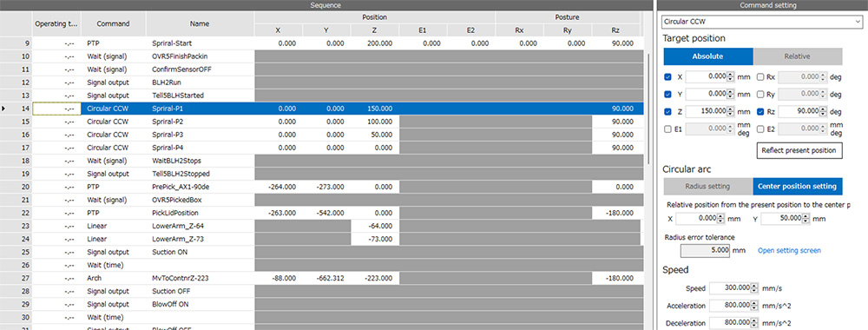Image resolution: width=868 pixels, height=330 pixels.
Task: Enable the E1 axis checkbox
Action: [668, 129]
